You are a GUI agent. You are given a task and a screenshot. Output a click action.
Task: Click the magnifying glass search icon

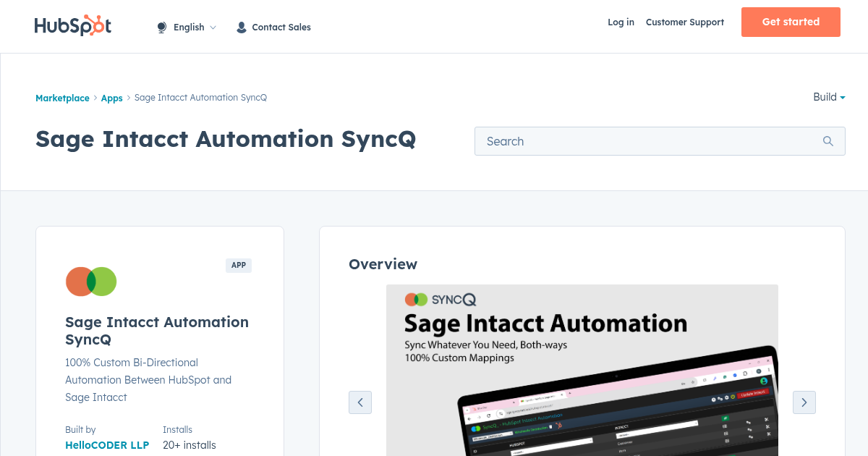coord(827,141)
